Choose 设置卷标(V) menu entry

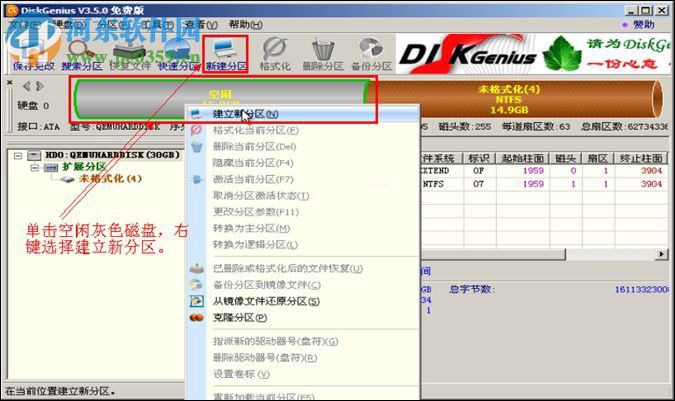point(303,374)
